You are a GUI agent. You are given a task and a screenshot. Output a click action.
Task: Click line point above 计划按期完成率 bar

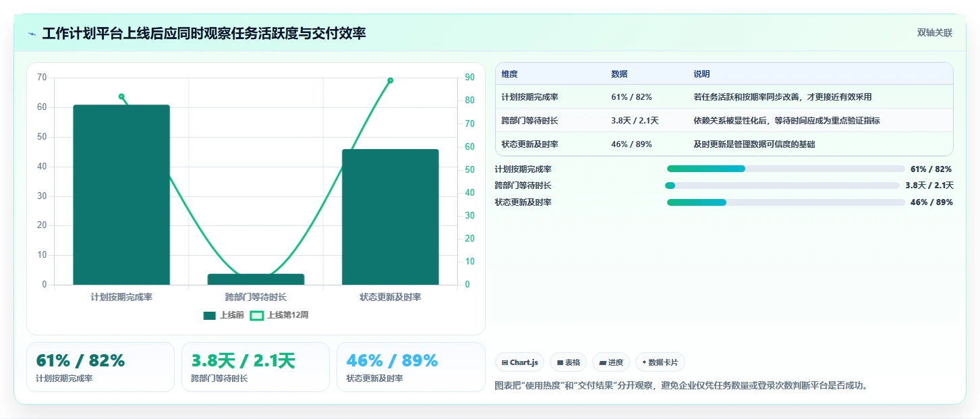121,96
